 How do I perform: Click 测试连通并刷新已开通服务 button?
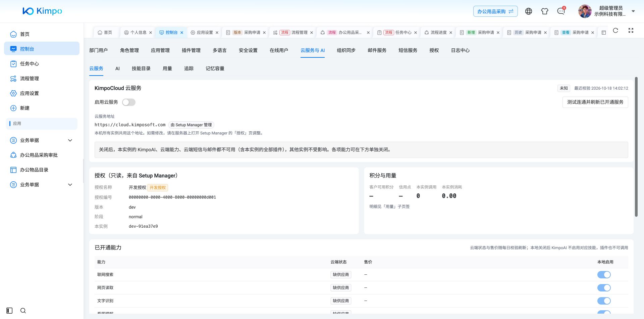[x=595, y=102]
